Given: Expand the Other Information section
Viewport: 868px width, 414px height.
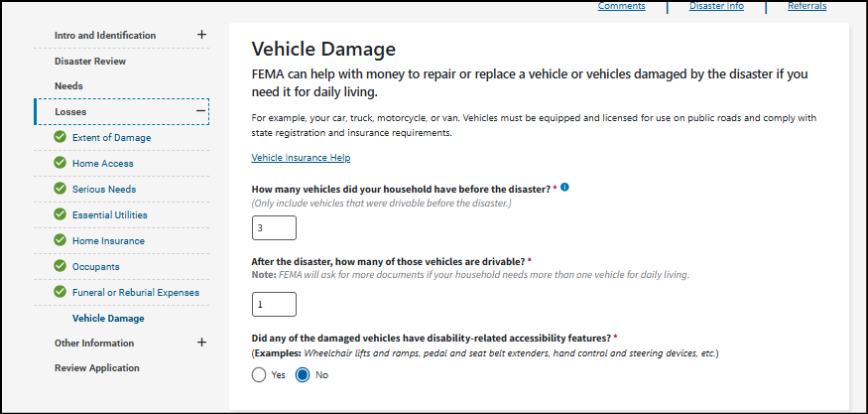Looking at the screenshot, I should 201,343.
